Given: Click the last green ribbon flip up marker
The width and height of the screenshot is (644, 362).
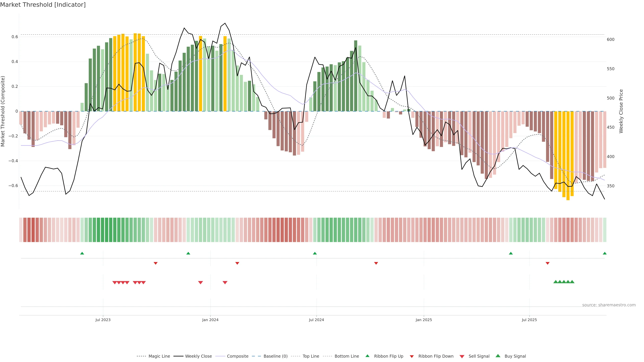Looking at the screenshot, I should tap(604, 253).
